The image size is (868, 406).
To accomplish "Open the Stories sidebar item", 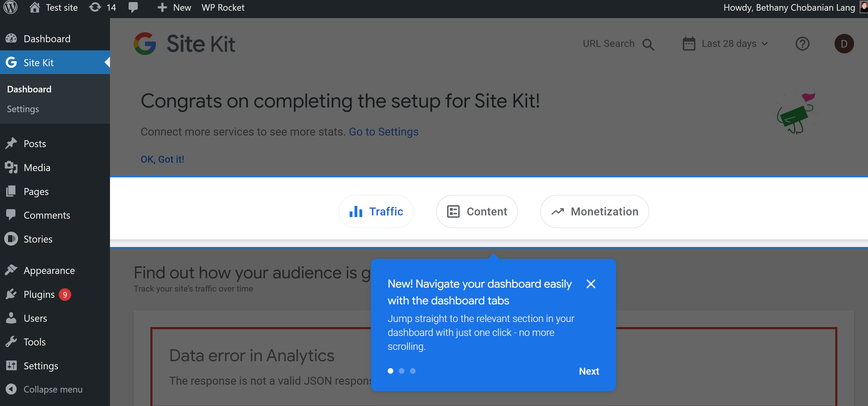I will pos(38,239).
